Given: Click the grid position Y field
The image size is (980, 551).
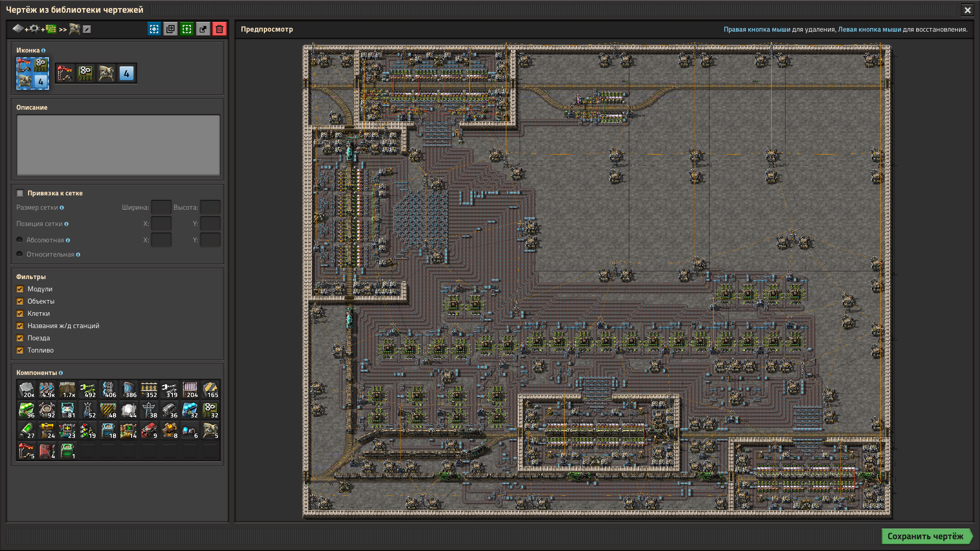Looking at the screenshot, I should [x=210, y=223].
